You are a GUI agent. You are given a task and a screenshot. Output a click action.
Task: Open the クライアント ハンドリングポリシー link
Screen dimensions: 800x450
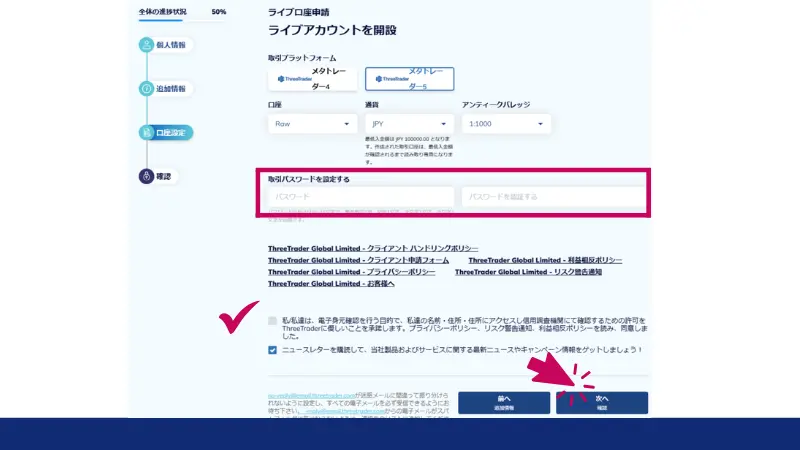373,248
